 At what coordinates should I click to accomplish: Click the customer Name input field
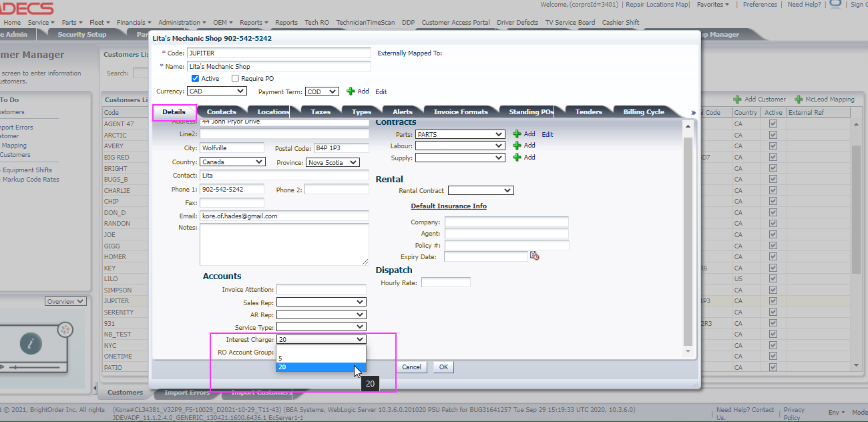278,66
